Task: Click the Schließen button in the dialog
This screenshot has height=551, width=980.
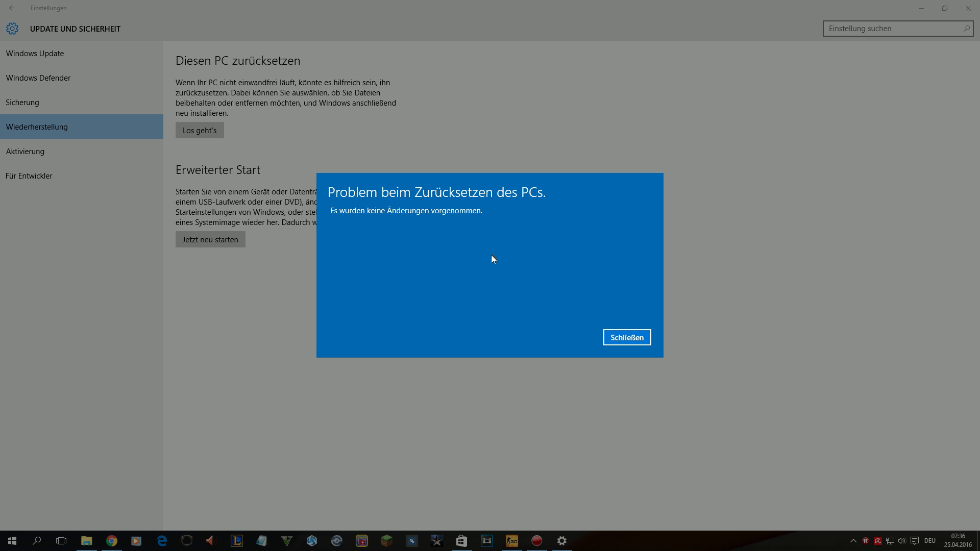Action: [627, 337]
